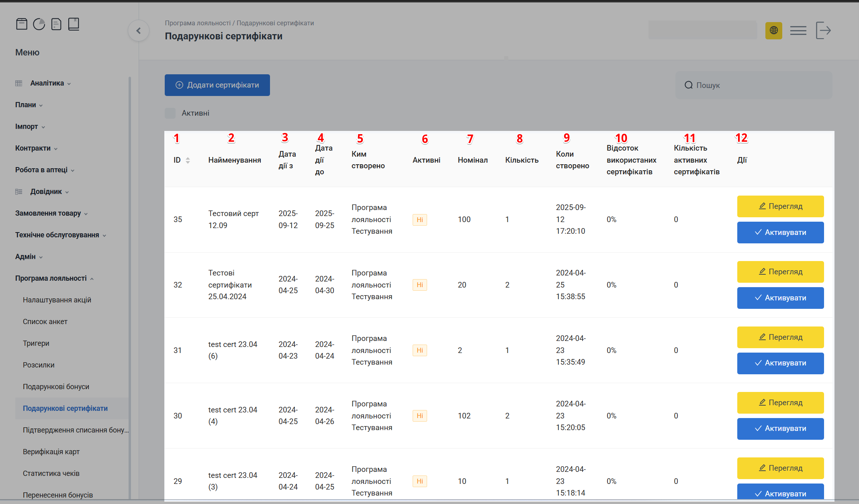Toggle the Активні filter checkbox
This screenshot has height=504, width=859.
pos(170,113)
